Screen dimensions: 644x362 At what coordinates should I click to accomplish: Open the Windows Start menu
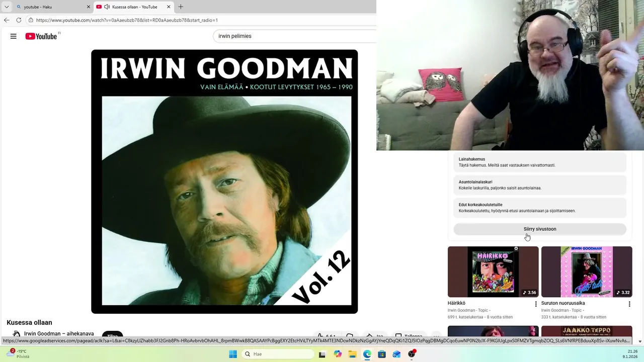pos(233,354)
